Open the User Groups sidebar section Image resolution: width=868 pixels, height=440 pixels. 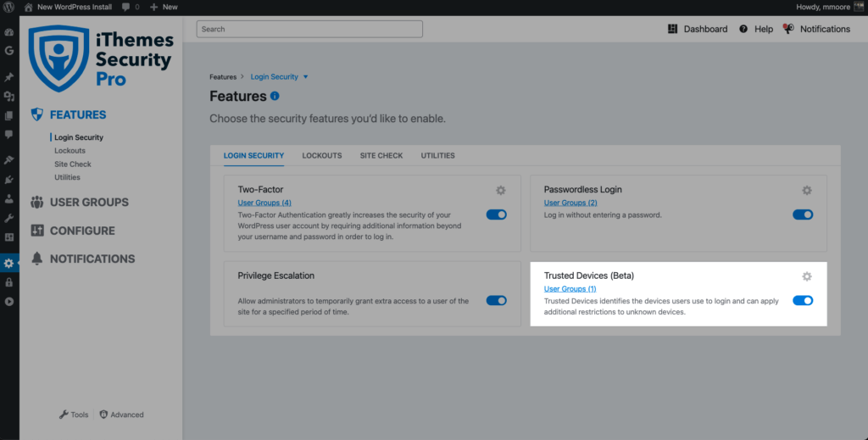point(80,202)
